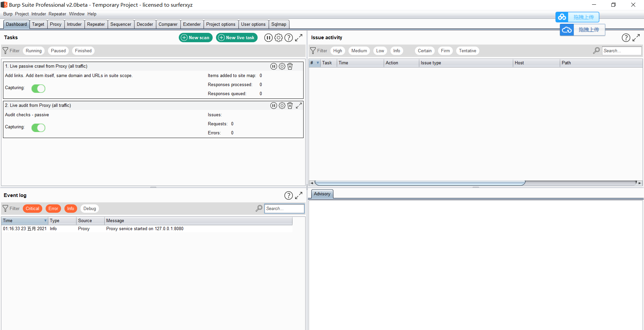This screenshot has width=644, height=330.
Task: Delete the Live audit from Proxy task
Action: pyautogui.click(x=290, y=106)
